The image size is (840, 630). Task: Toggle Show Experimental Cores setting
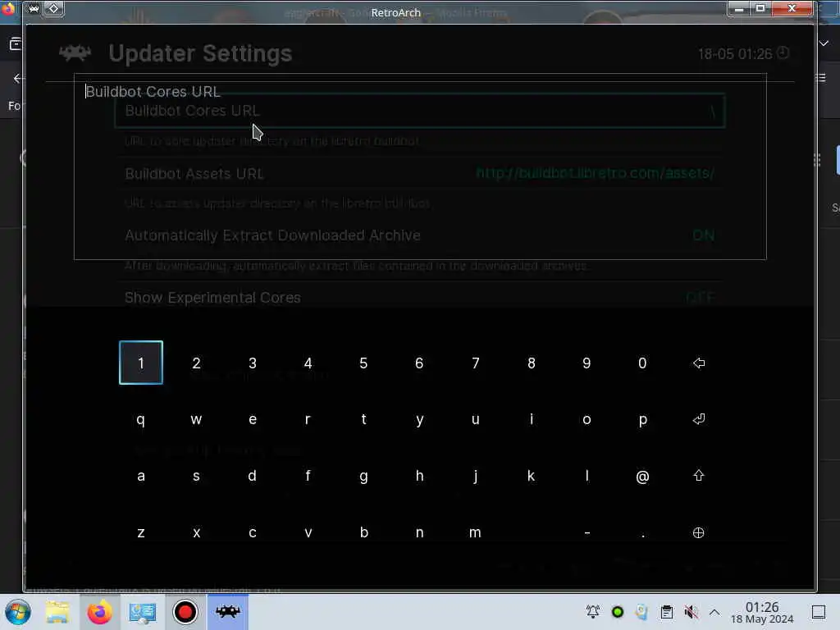pyautogui.click(x=419, y=297)
